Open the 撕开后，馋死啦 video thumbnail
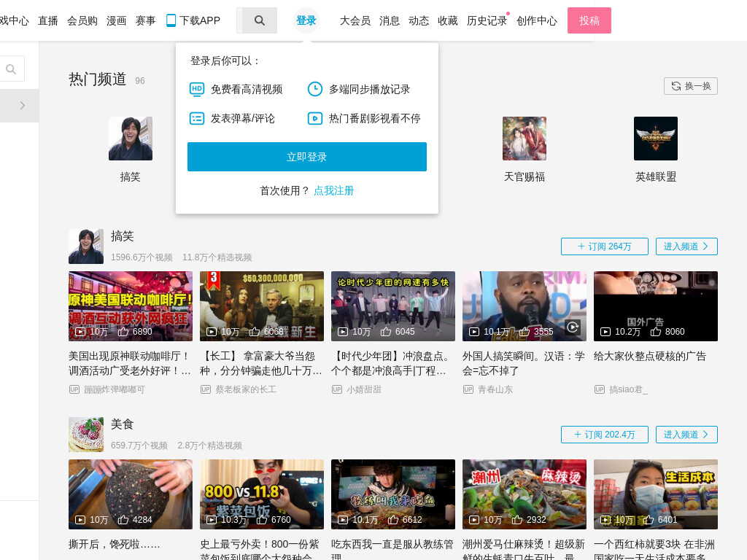Viewport: 747px width, 560px height. pyautogui.click(x=131, y=494)
